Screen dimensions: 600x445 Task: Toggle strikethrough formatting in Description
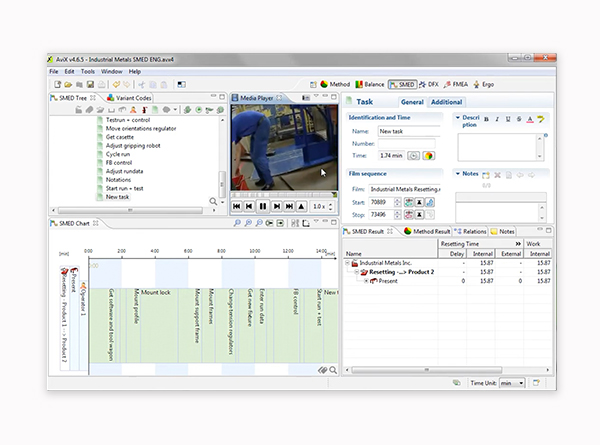(x=519, y=119)
